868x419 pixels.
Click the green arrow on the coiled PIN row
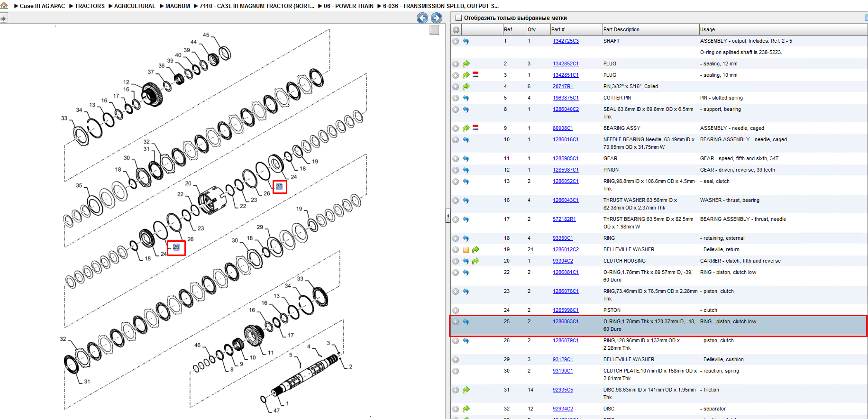pyautogui.click(x=466, y=87)
